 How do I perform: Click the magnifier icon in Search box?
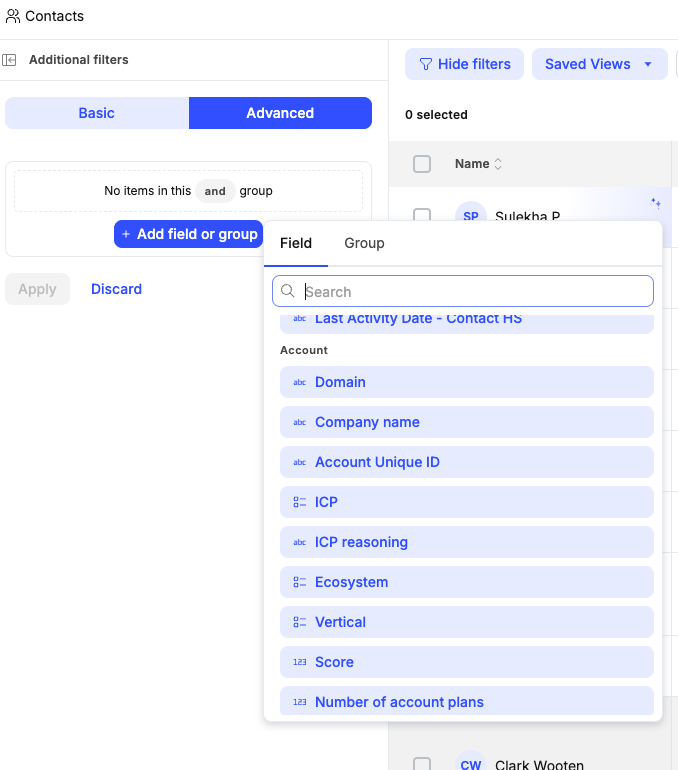(288, 292)
